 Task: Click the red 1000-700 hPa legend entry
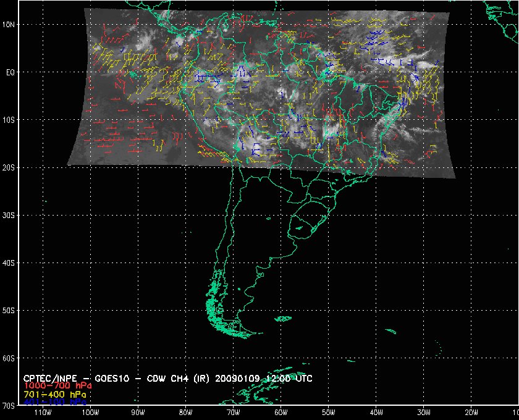[x=52, y=385]
